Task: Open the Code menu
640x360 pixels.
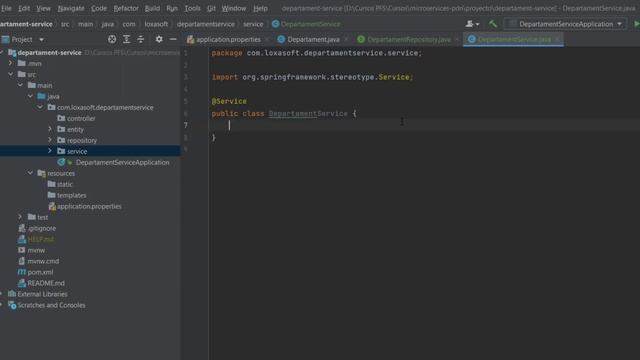Action: [99, 8]
